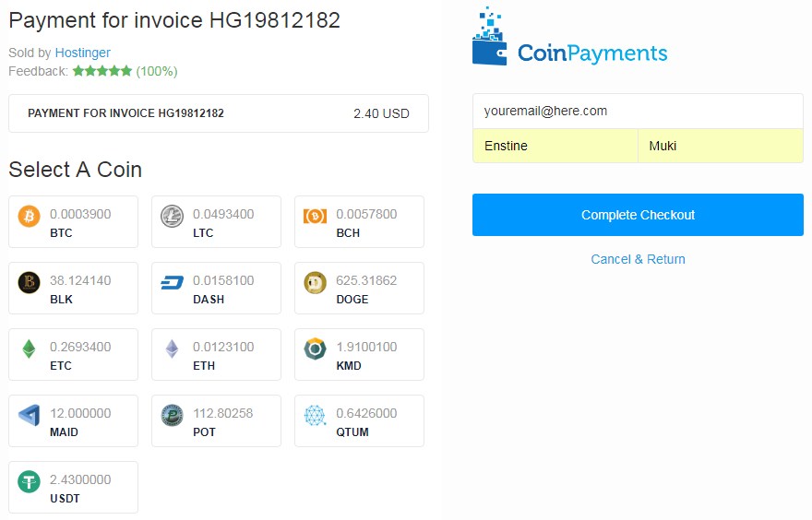This screenshot has width=812, height=520.
Task: Choose the Tether USDT icon
Action: point(29,481)
